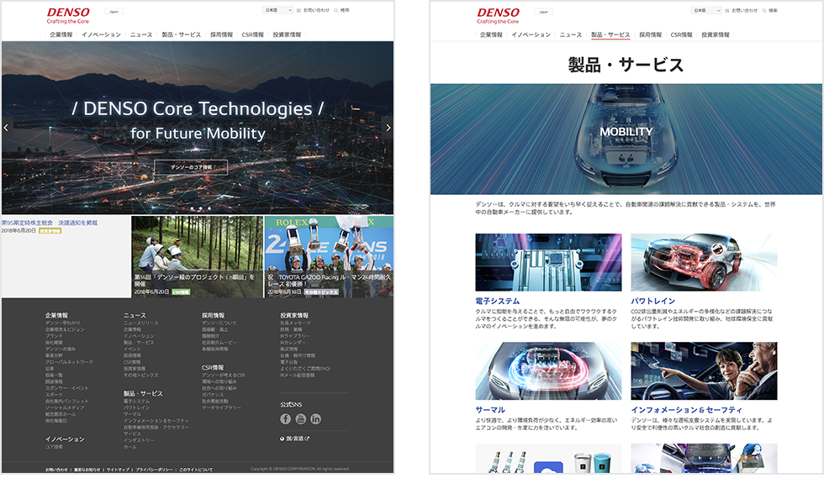Open footer 社員紹介ムービー link
The width and height of the screenshot is (824, 504).
coord(219,343)
